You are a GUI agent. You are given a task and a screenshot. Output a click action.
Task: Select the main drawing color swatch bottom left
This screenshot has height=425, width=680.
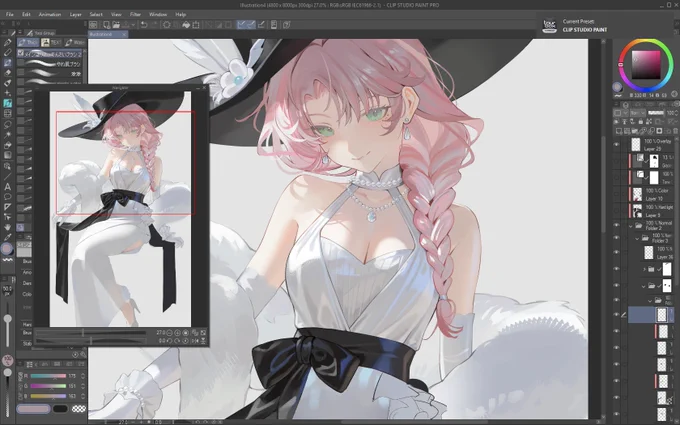33,409
